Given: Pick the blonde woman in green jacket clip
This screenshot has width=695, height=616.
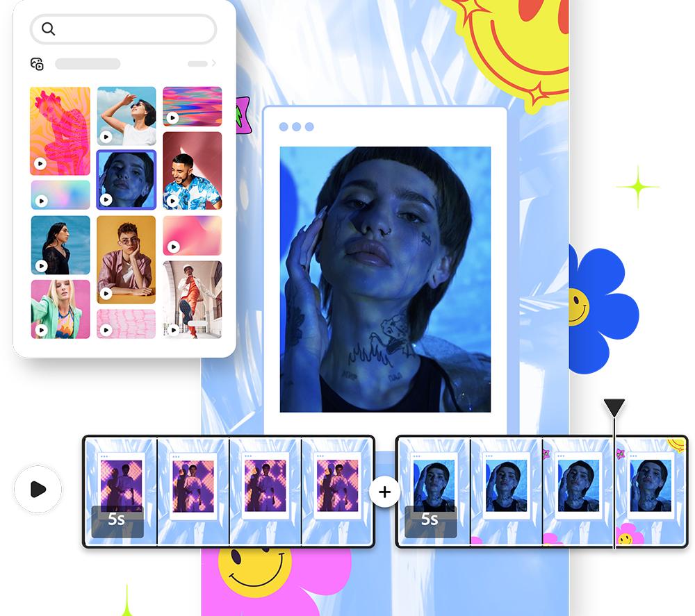Looking at the screenshot, I should click(x=60, y=309).
